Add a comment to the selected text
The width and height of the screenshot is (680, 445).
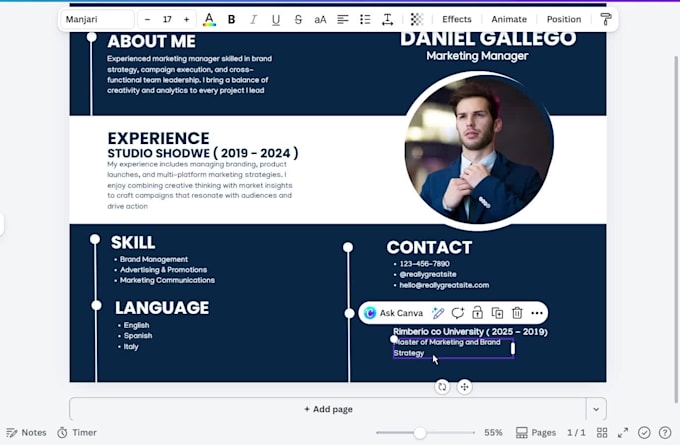[x=458, y=313]
